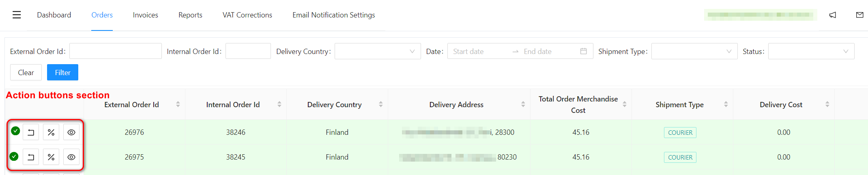Open the calendar icon in the Date field
This screenshot has height=175, width=868.
pyautogui.click(x=584, y=51)
